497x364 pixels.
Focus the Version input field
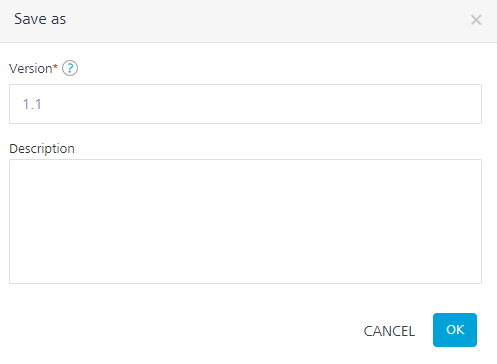tap(245, 104)
